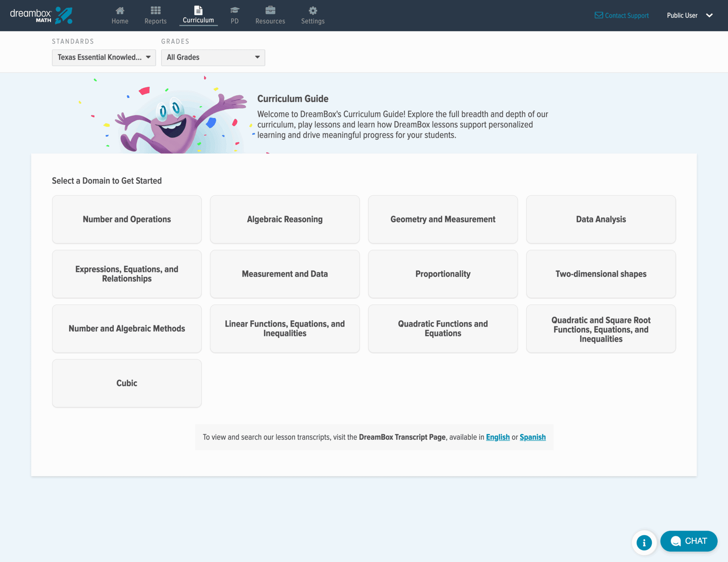Open the English transcript link
Screen dimensions: 728x562
(497, 437)
